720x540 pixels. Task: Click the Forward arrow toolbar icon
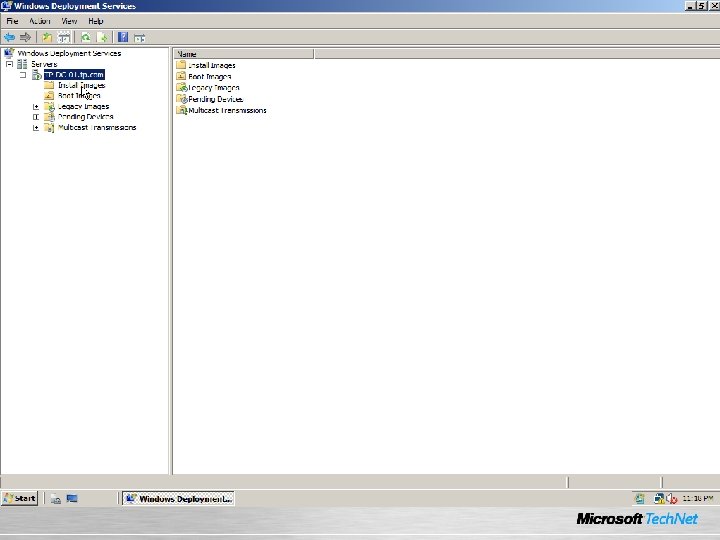point(25,38)
